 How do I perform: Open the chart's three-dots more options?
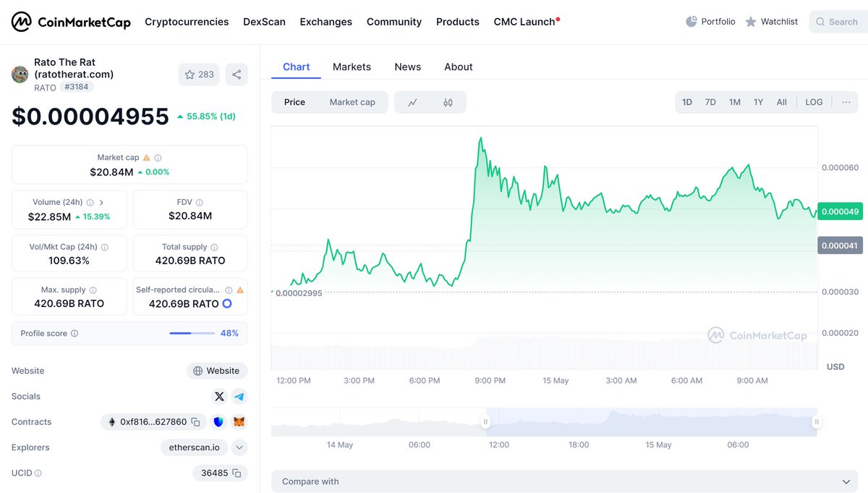pos(846,102)
